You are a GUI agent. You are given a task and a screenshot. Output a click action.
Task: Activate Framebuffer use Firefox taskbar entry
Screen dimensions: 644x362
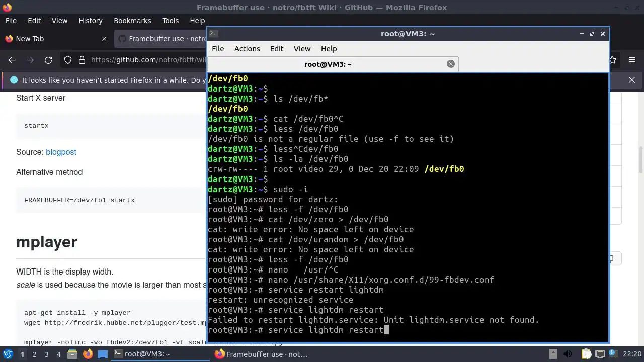pos(262,354)
